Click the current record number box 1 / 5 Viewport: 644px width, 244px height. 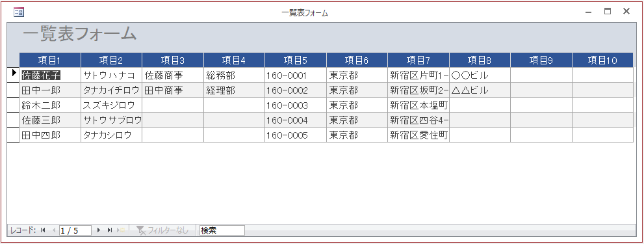click(x=75, y=230)
